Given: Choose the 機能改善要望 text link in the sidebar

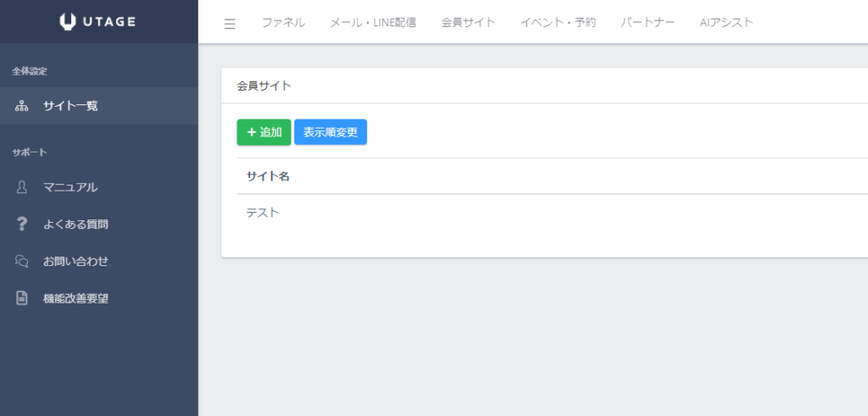Looking at the screenshot, I should click(x=75, y=298).
